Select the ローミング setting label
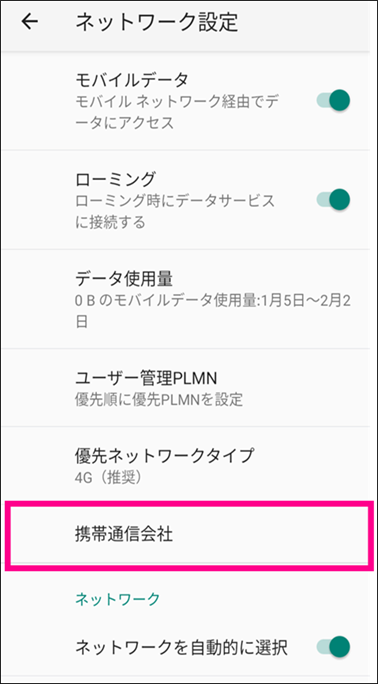 [115, 180]
